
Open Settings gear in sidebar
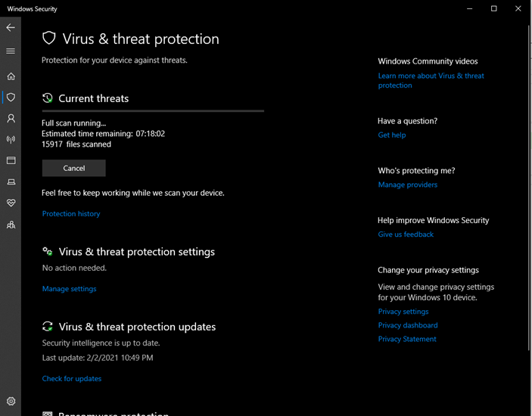point(11,401)
